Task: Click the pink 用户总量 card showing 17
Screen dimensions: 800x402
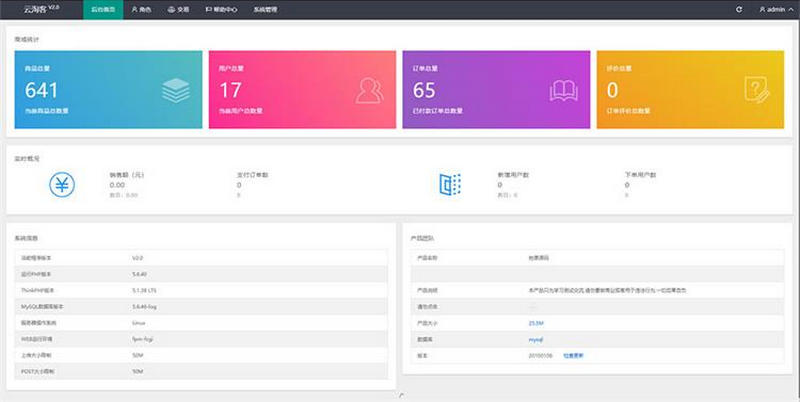Action: coord(302,89)
